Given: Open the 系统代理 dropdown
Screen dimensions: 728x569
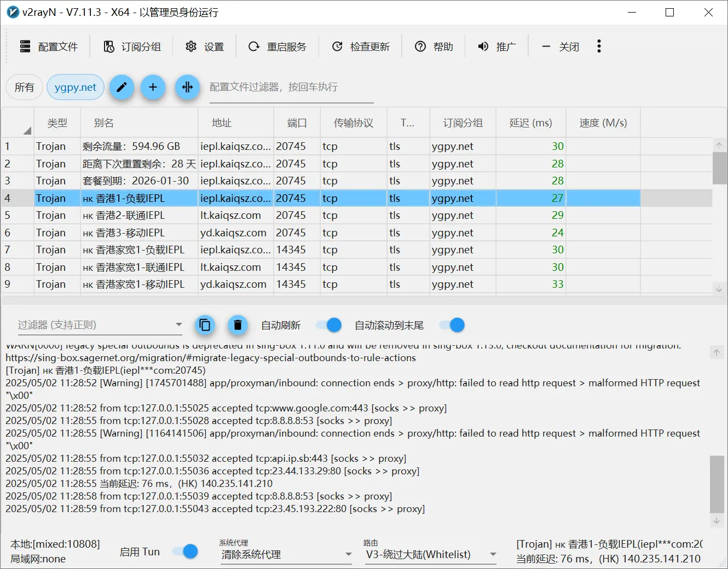Looking at the screenshot, I should point(286,554).
